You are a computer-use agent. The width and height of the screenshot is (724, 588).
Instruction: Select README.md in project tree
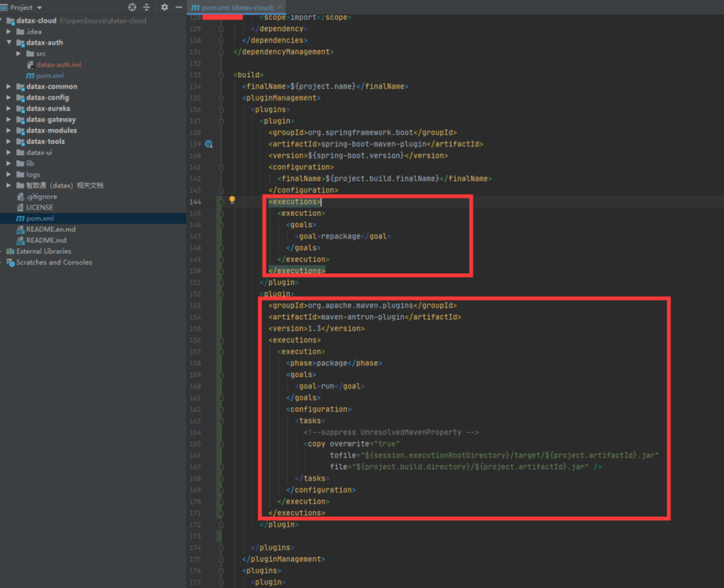(46, 240)
